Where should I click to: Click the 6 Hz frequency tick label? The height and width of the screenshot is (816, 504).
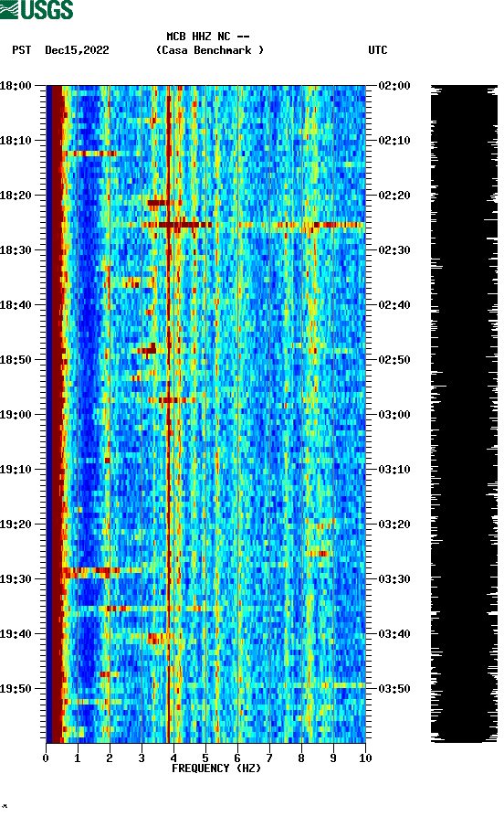[x=237, y=758]
